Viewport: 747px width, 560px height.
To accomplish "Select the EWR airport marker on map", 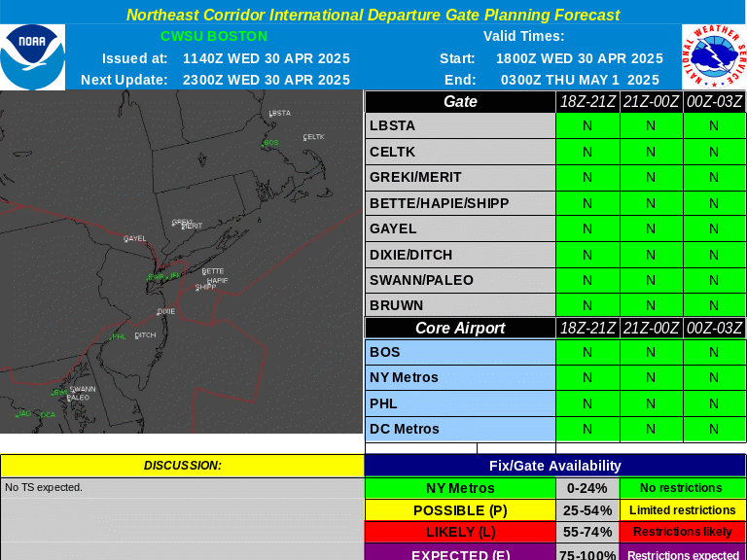I will click(x=157, y=277).
